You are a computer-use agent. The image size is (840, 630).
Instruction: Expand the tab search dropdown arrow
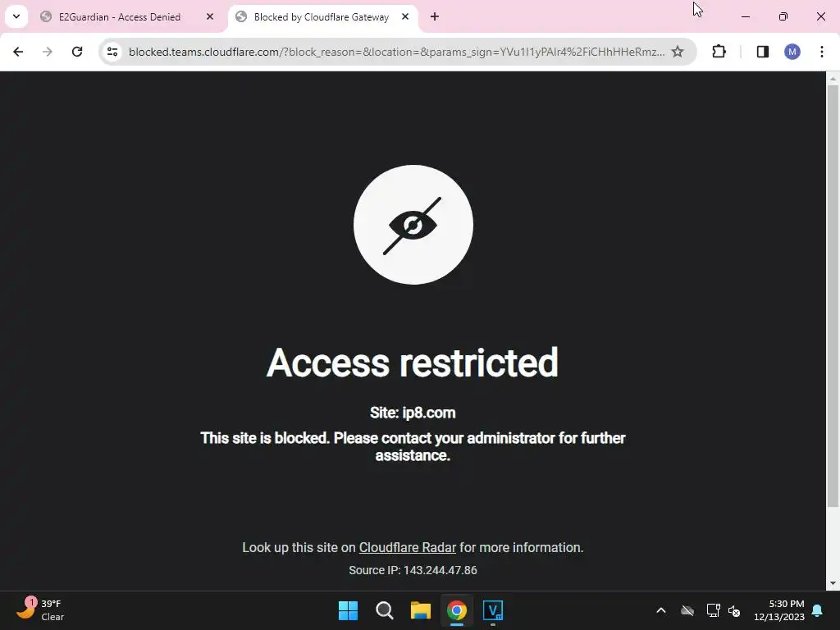tap(16, 16)
